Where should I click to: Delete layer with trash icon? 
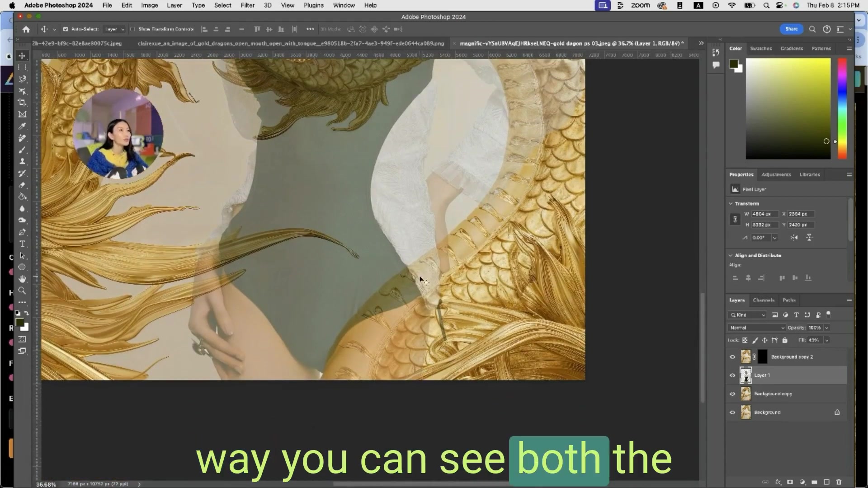tap(839, 482)
